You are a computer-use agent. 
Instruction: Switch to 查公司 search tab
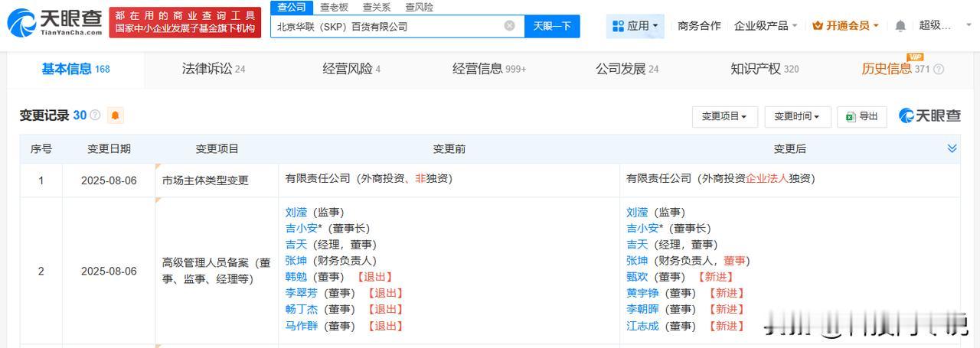click(x=291, y=7)
